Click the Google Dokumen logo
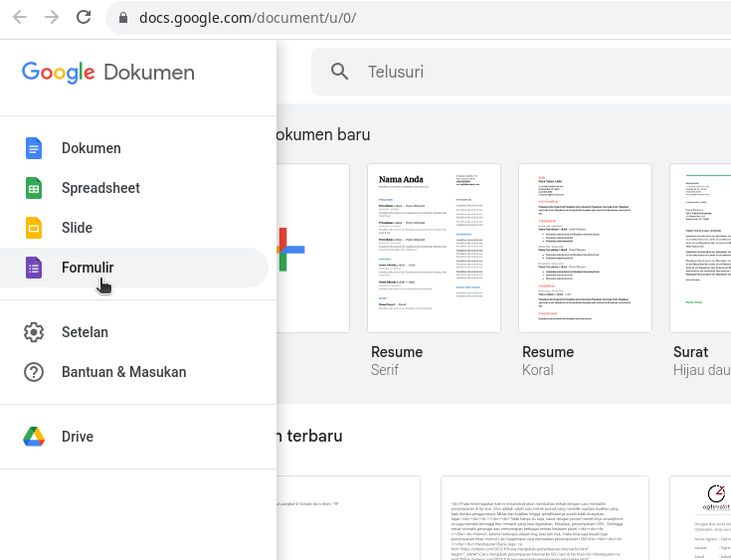The image size is (731, 560). click(108, 73)
